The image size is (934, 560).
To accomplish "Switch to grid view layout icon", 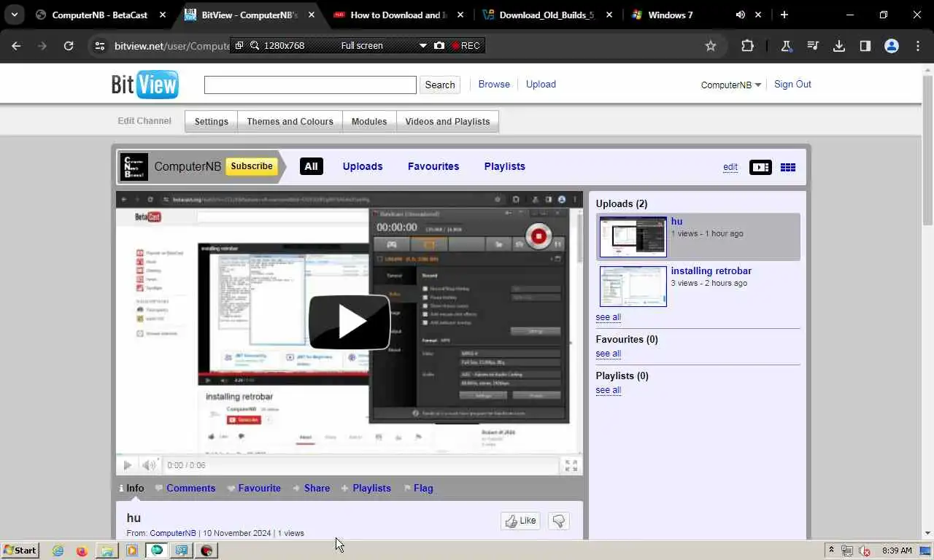I will pos(788,167).
